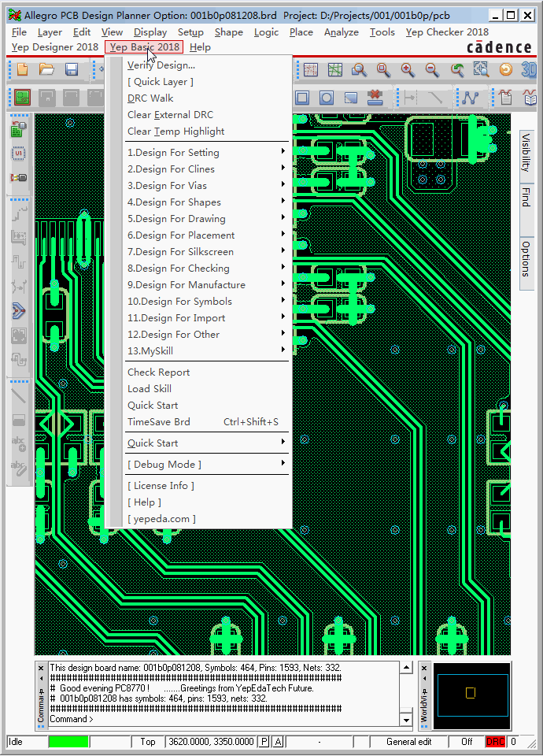Open the Constraint Manager document icon
543x756 pixels.
505,98
